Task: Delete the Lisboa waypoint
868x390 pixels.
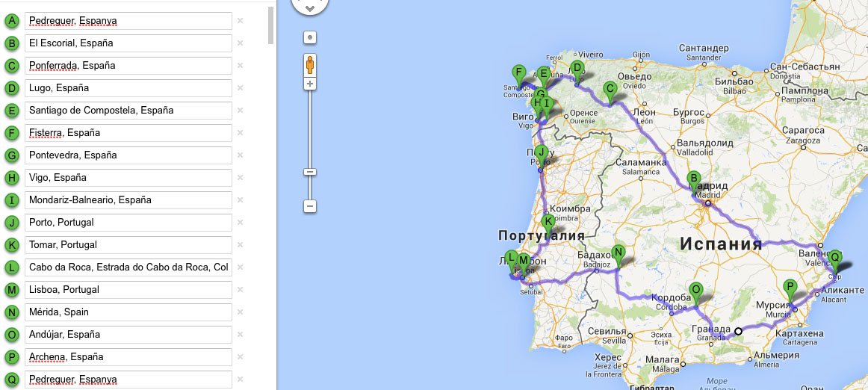Action: [x=241, y=290]
